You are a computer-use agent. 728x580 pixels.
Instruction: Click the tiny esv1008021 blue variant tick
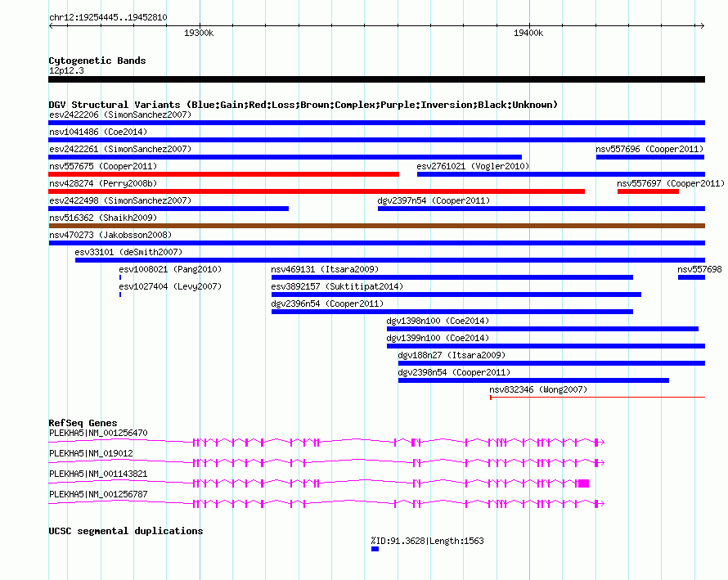click(120, 277)
